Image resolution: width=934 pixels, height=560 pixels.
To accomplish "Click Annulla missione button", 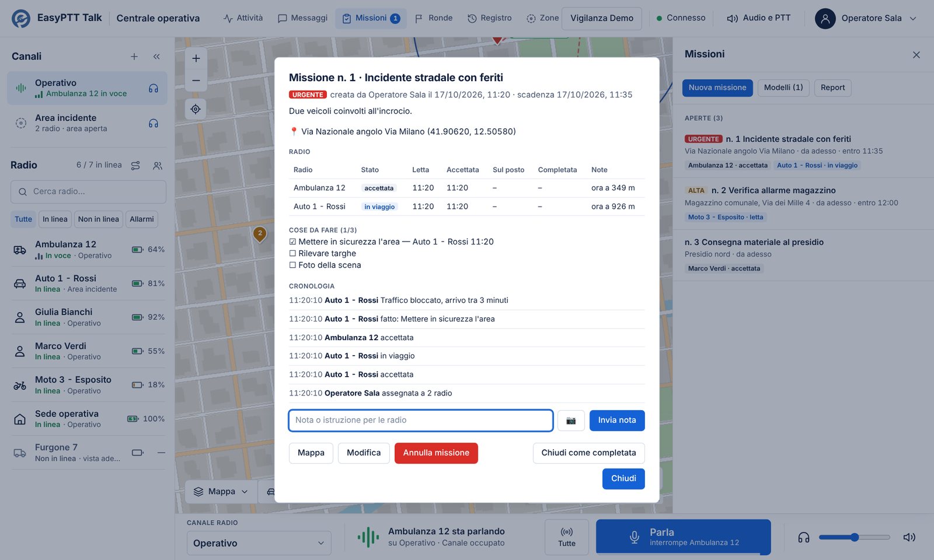I will click(x=436, y=453).
